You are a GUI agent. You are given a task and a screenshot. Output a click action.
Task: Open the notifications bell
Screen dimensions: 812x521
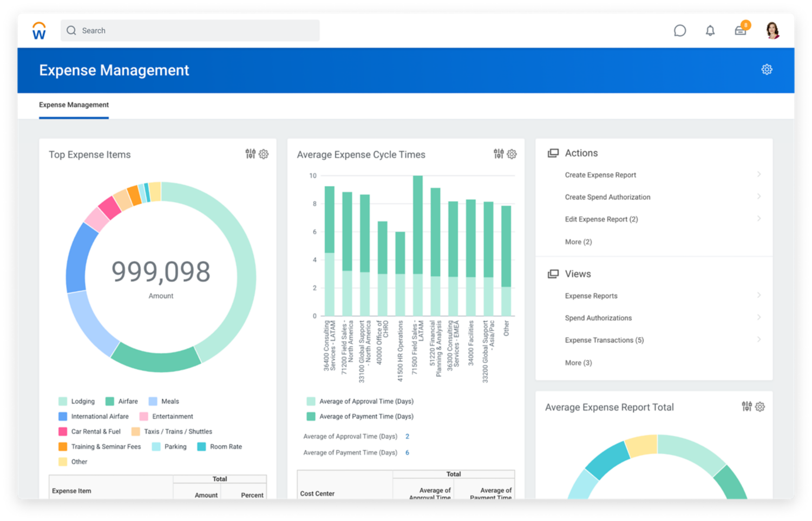(x=710, y=30)
